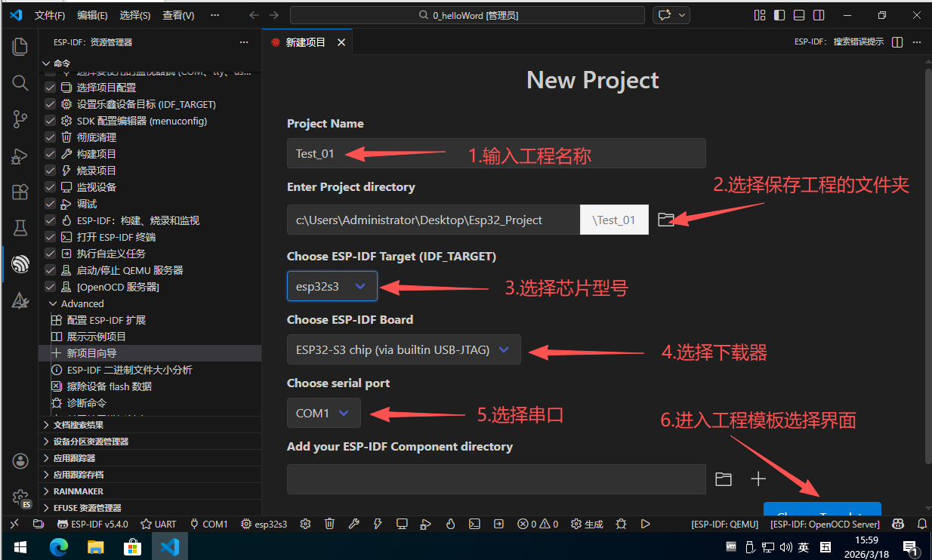Open the Extensions view
The width and height of the screenshot is (932, 560).
pyautogui.click(x=20, y=192)
